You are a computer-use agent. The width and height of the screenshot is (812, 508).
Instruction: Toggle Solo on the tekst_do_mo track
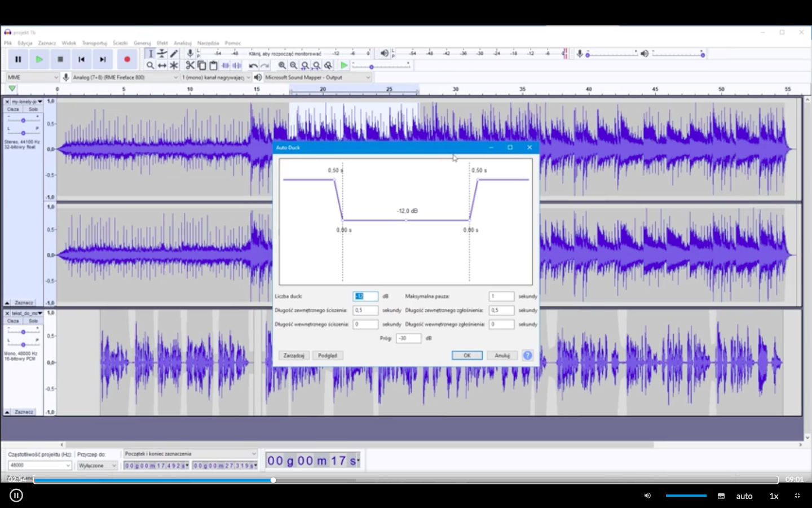(x=33, y=321)
